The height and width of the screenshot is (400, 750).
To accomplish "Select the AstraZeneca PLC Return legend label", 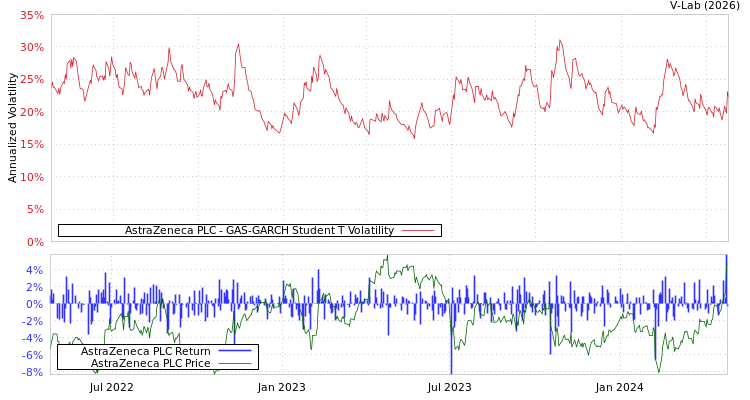I will tap(146, 352).
